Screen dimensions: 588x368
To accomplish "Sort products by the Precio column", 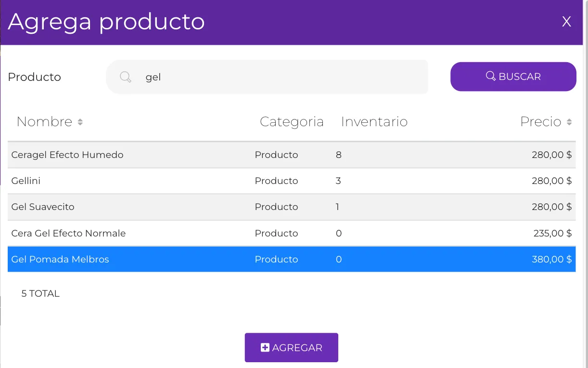I will pos(542,121).
